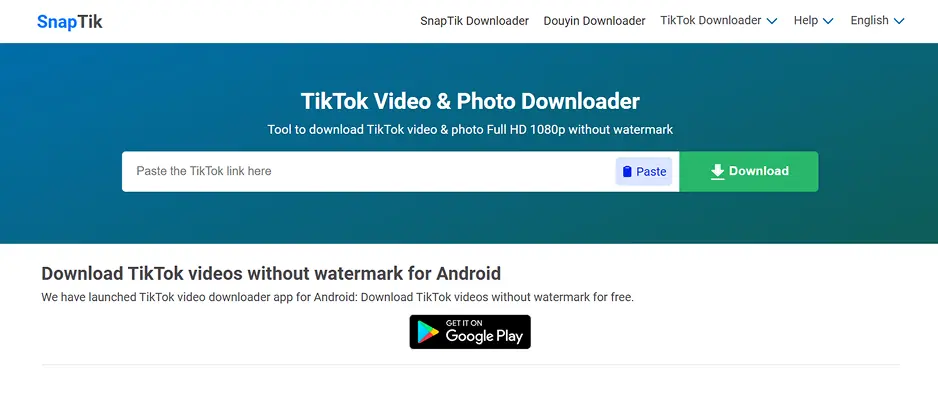
Task: Open the Get it on Google Play badge
Action: (470, 332)
